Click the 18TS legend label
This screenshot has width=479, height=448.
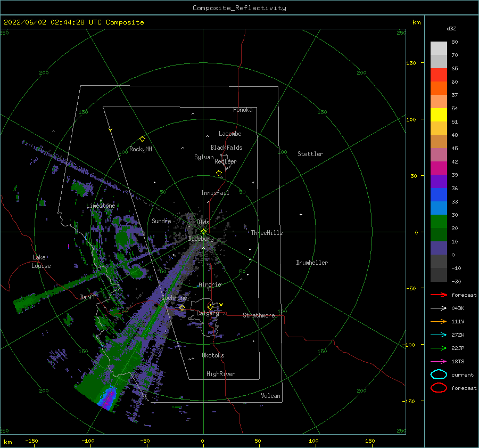point(458,362)
